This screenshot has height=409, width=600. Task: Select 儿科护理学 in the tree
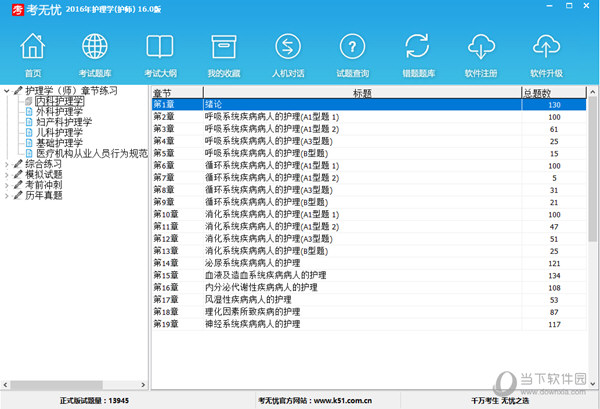59,132
